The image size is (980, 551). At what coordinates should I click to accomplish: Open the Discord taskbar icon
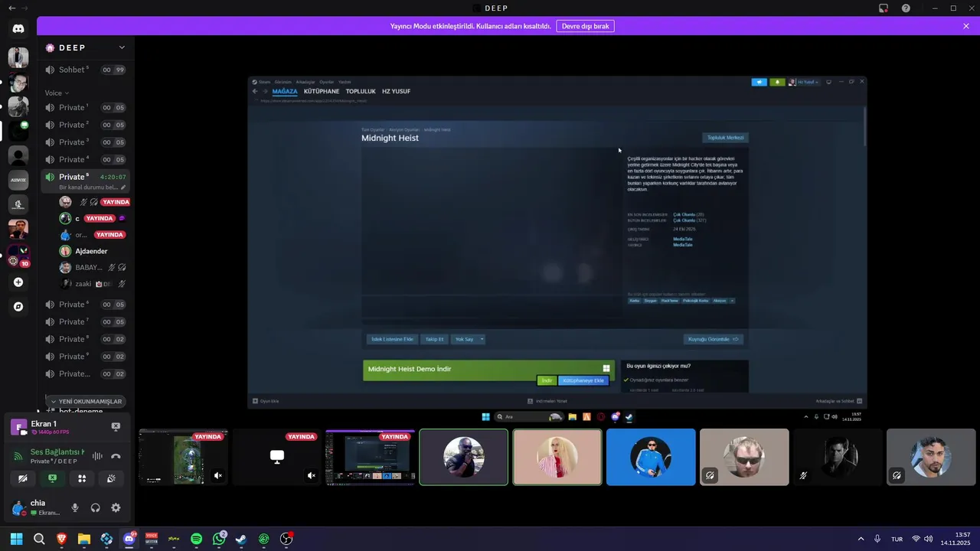(x=129, y=539)
